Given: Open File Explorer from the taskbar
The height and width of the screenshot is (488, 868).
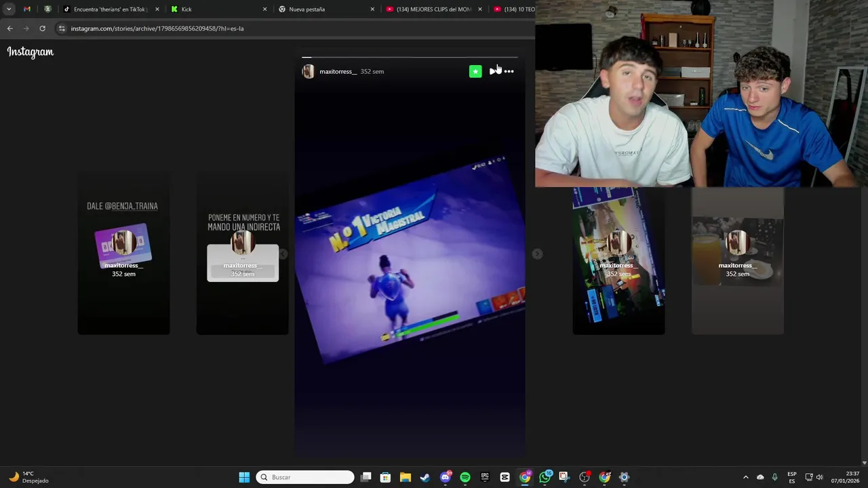Looking at the screenshot, I should click(405, 477).
